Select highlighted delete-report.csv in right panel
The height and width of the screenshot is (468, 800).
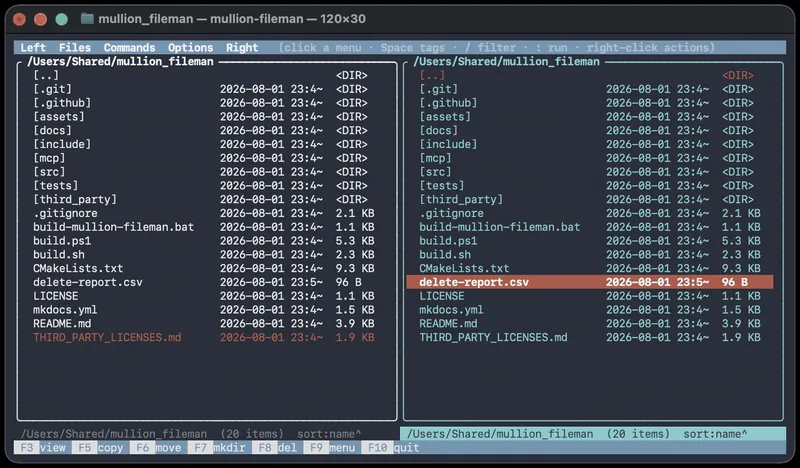click(590, 282)
